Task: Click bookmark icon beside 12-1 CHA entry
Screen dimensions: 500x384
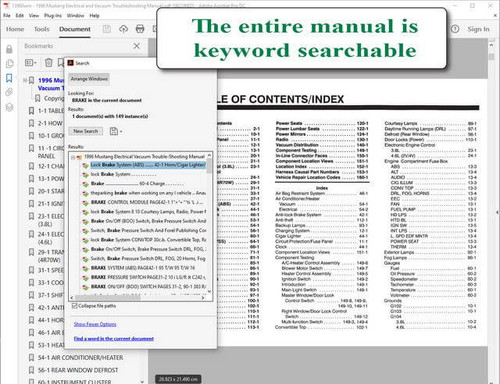Action: [31, 166]
